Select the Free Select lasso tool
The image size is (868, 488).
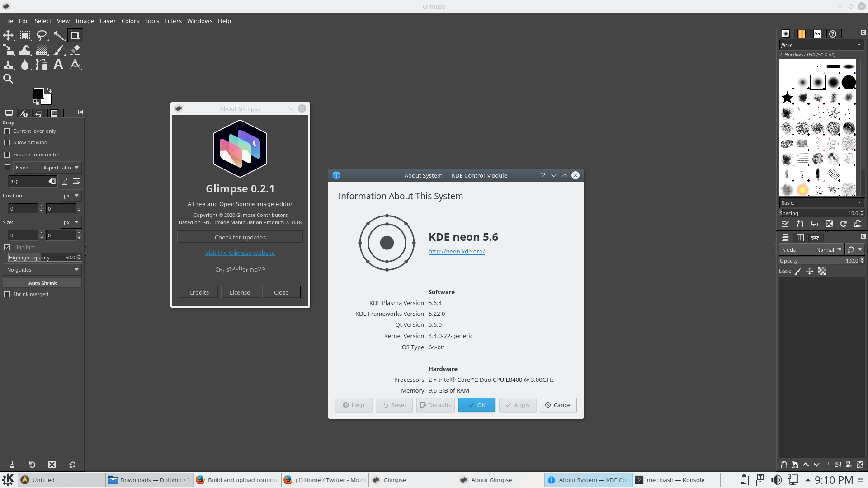click(x=42, y=35)
